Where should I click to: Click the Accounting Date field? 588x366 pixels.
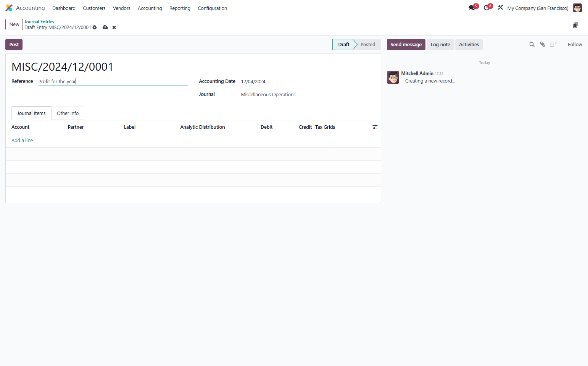[308, 81]
